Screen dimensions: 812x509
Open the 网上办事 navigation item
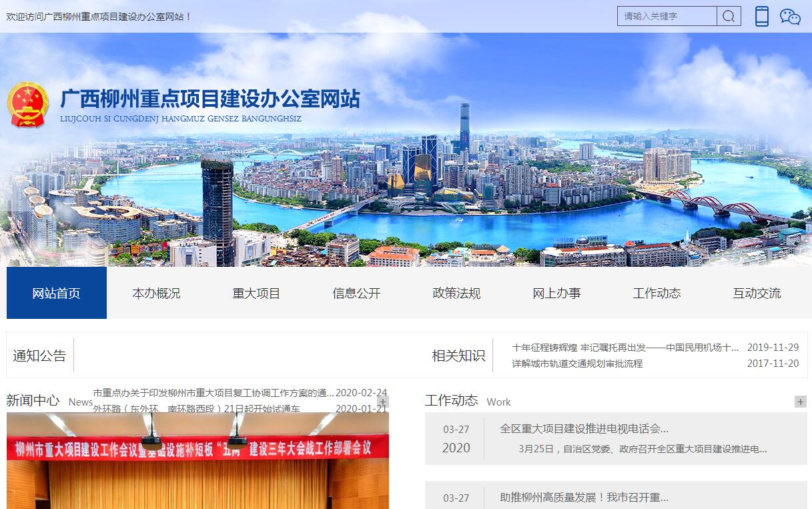[x=556, y=293]
